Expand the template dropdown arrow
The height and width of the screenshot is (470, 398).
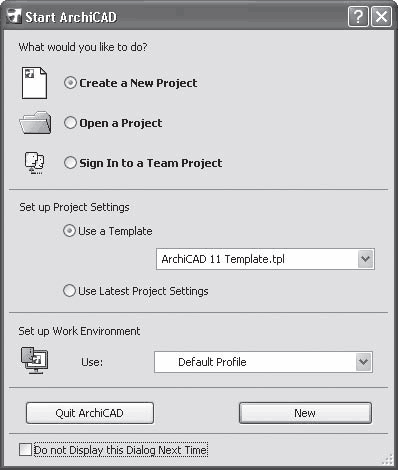(366, 259)
